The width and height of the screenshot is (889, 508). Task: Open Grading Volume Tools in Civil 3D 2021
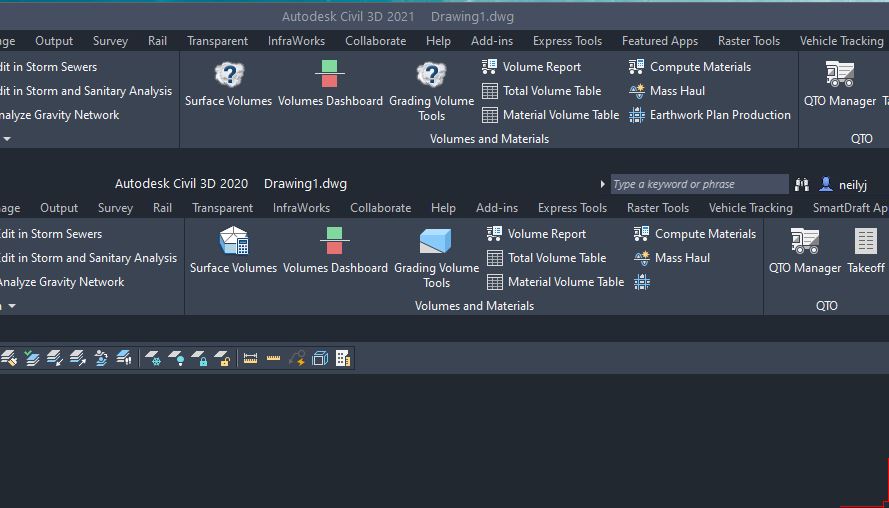431,92
